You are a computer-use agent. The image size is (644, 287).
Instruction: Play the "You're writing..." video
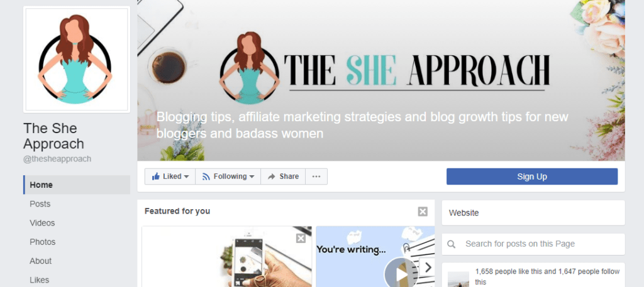click(401, 273)
